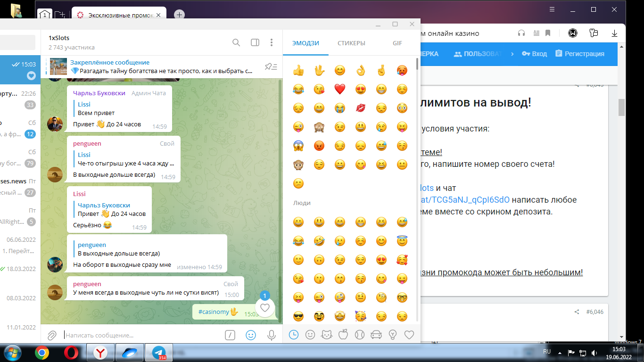
Task: Select the chat with the 33 unread badge
Action: (19, 99)
